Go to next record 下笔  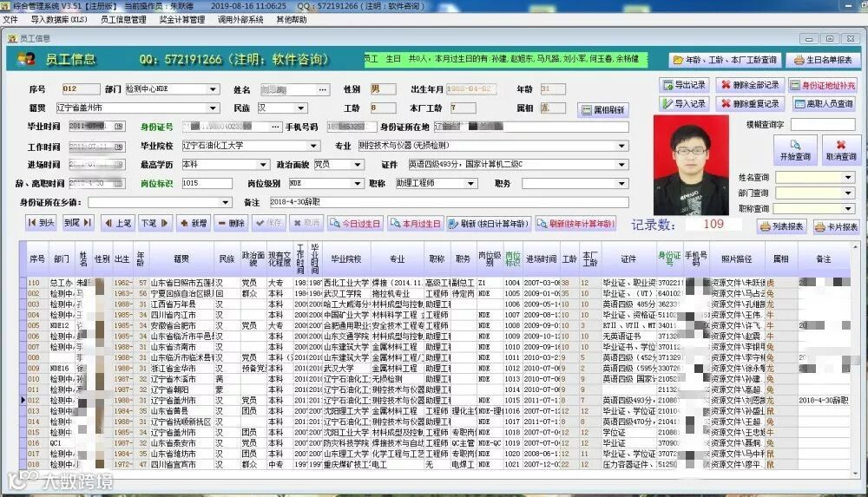(x=155, y=223)
